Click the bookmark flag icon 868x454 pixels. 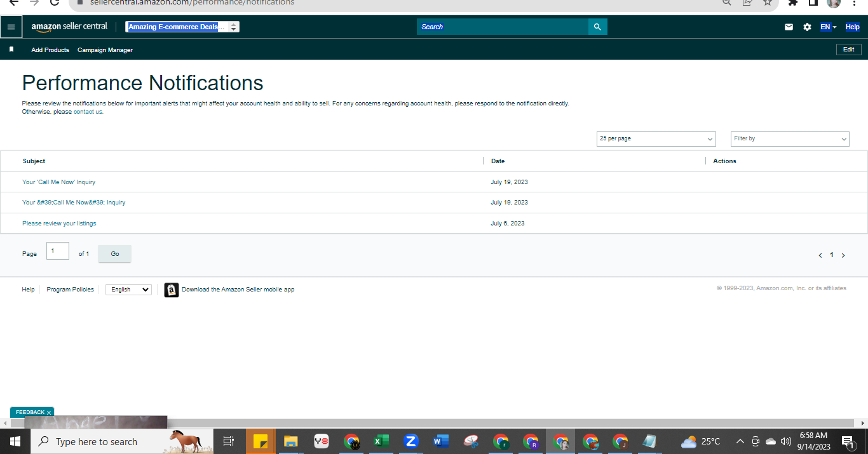pyautogui.click(x=11, y=50)
